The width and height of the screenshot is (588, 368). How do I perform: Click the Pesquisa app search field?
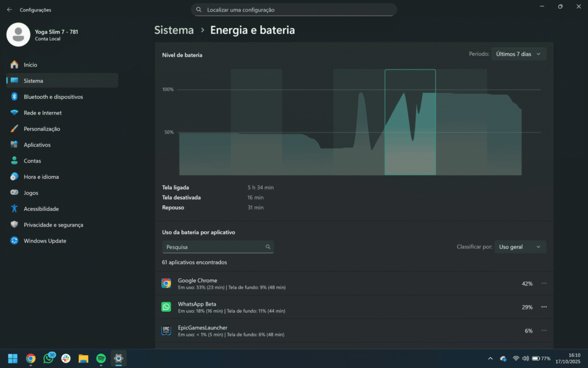point(218,247)
